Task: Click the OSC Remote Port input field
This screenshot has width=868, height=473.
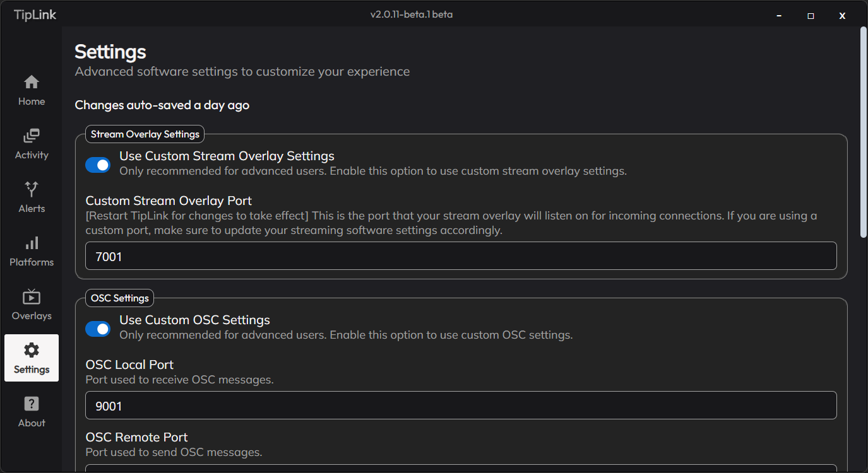Action: point(461,468)
